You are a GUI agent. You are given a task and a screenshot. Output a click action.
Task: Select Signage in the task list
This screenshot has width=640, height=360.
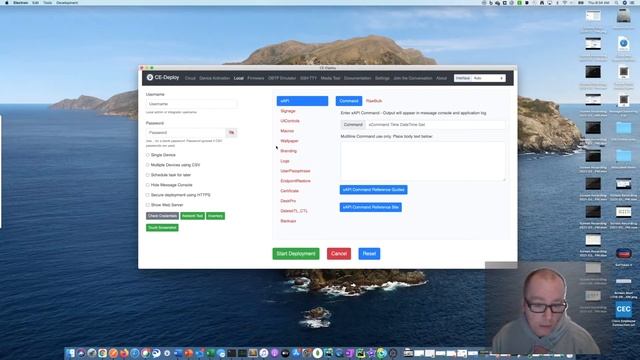288,111
